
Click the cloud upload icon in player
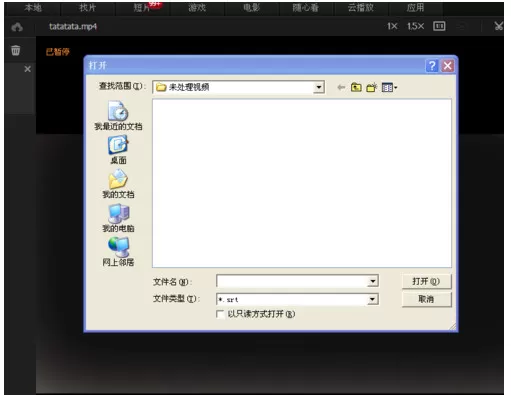pyautogui.click(x=17, y=27)
